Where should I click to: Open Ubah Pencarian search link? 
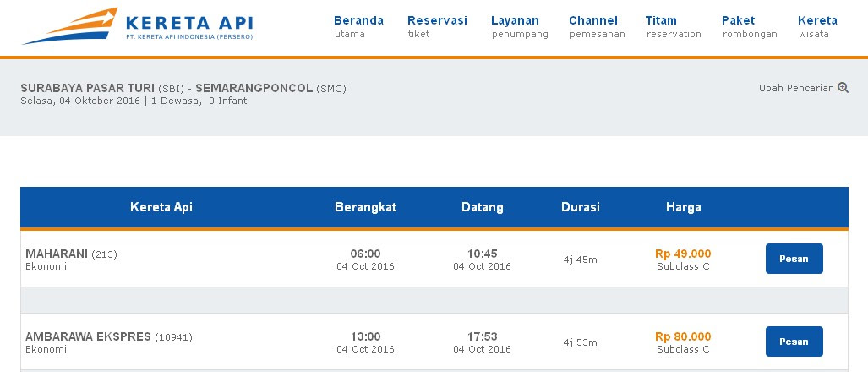796,88
